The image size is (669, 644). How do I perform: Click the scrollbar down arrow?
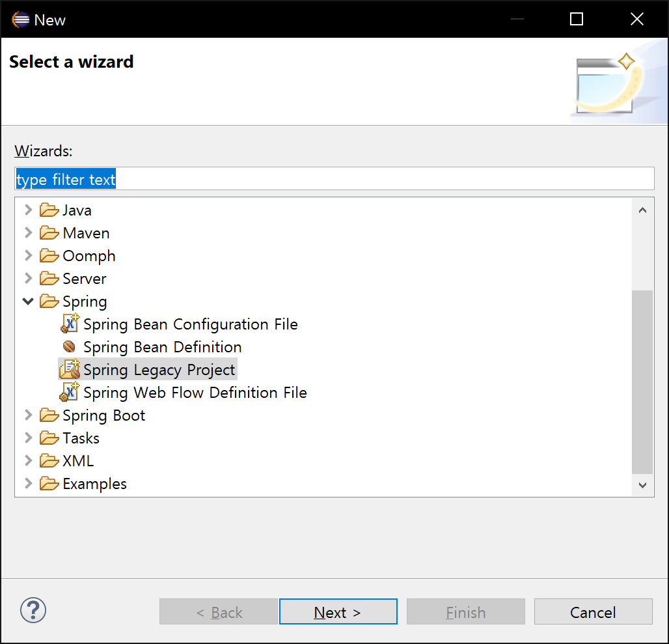642,485
